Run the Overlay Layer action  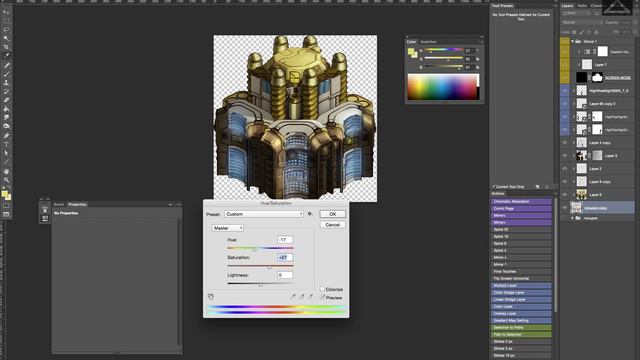coord(521,313)
